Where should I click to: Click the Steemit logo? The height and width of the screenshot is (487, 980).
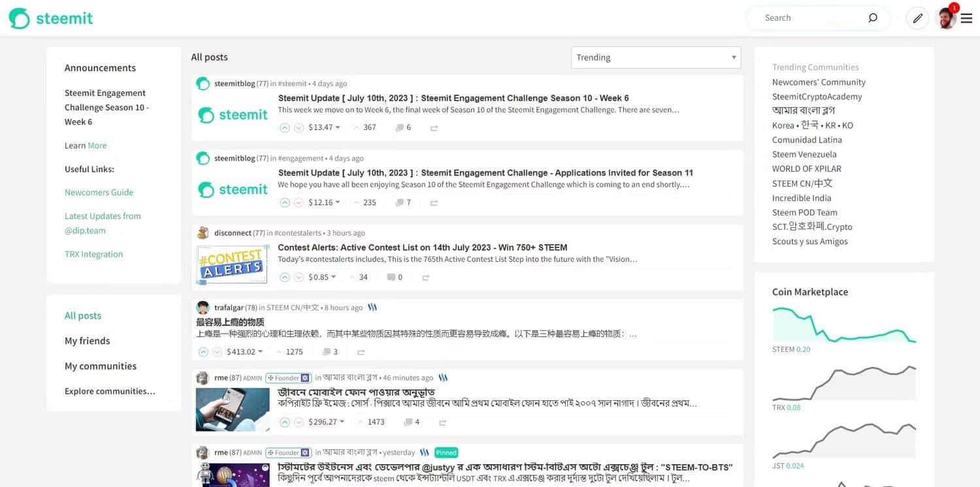[x=50, y=18]
